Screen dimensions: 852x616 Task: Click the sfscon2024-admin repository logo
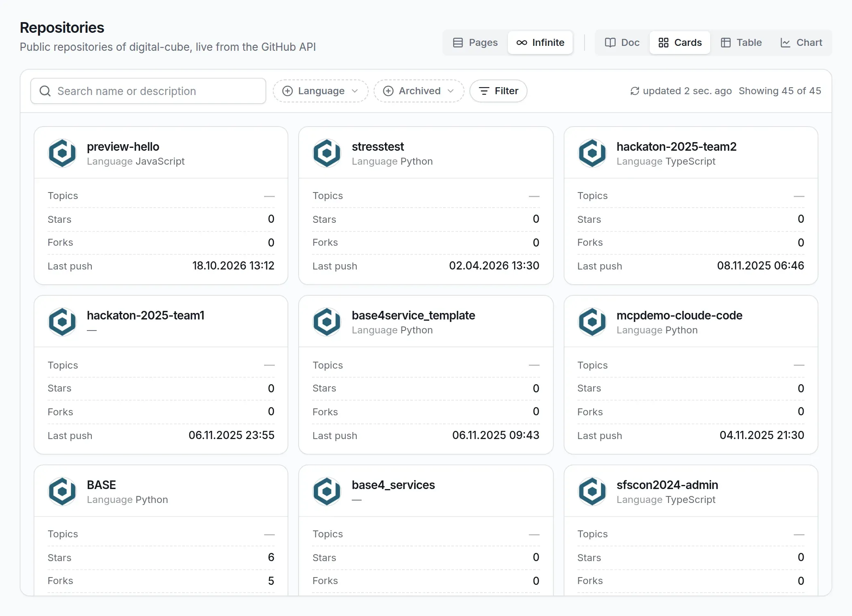[x=592, y=491]
